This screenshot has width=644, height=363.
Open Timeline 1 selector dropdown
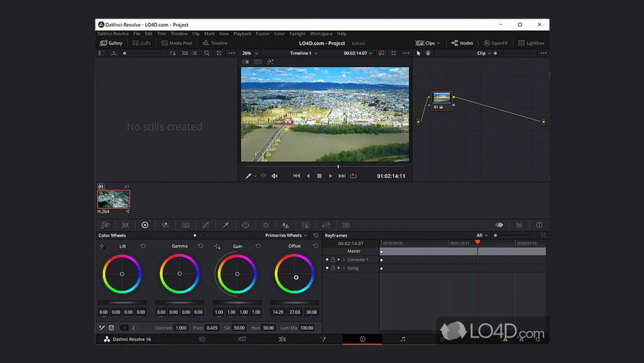pos(304,53)
